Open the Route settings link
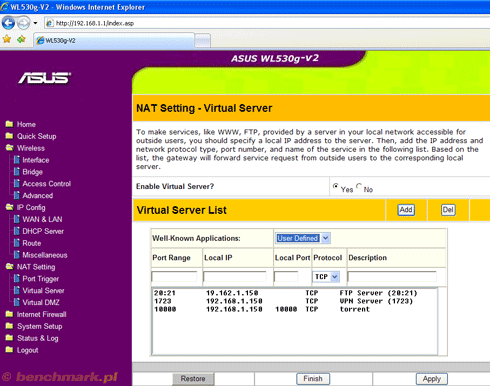This screenshot has width=490, height=386. point(32,243)
